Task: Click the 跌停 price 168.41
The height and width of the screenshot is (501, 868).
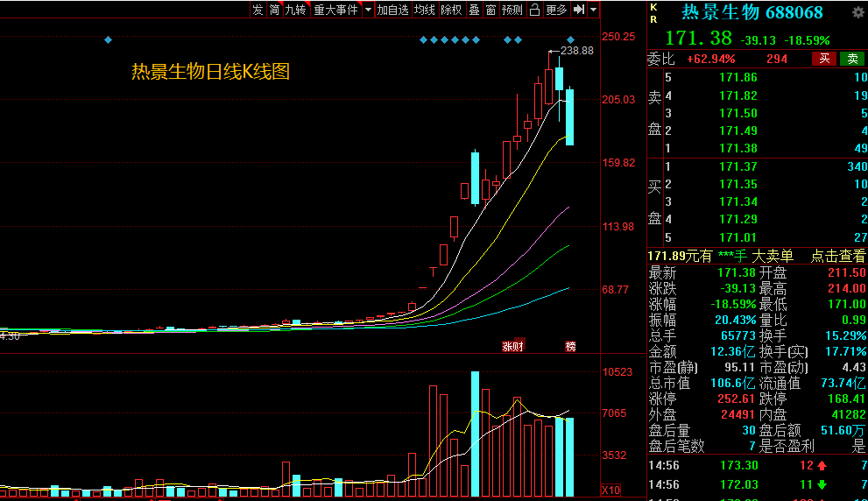Action: [x=846, y=399]
